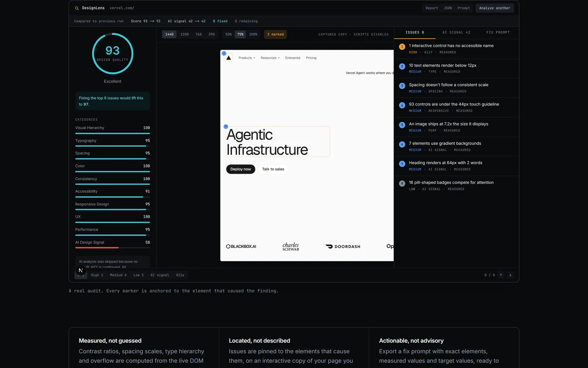Click the number 5 badge beside the image size issue
The height and width of the screenshot is (368, 588).
tap(402, 125)
